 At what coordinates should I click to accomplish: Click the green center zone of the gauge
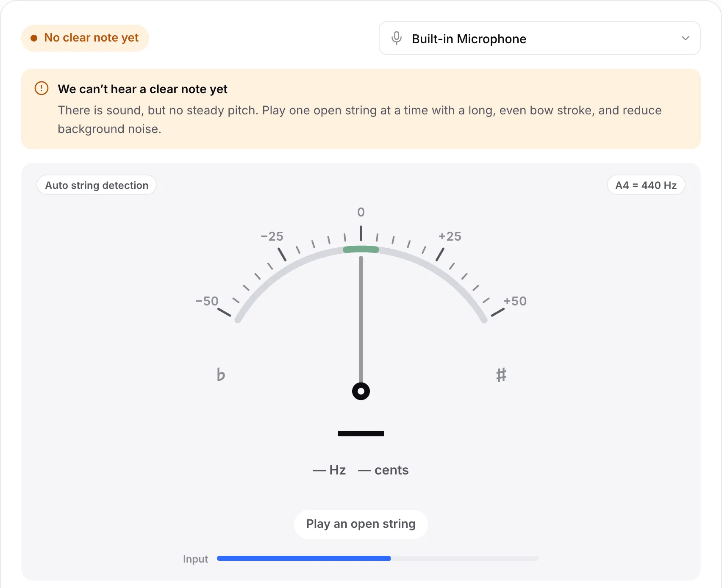pos(361,249)
